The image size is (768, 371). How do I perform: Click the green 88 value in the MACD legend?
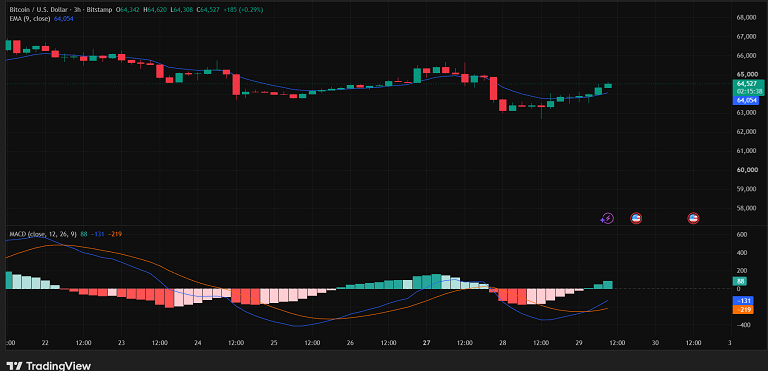[x=84, y=234]
